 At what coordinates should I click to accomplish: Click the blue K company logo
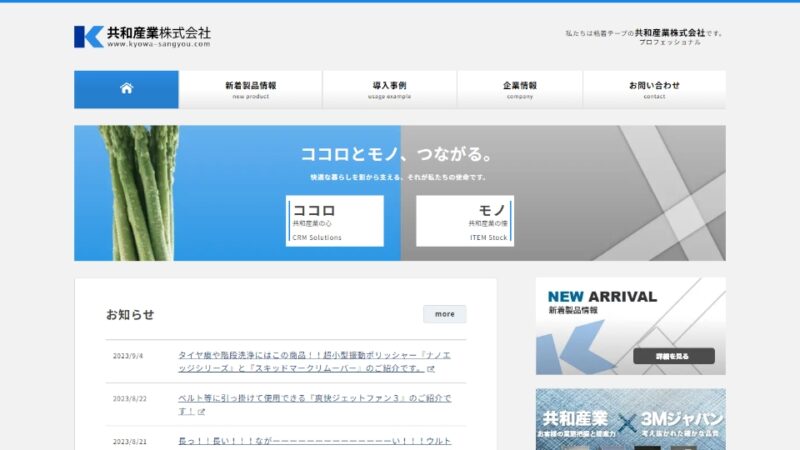[88, 36]
